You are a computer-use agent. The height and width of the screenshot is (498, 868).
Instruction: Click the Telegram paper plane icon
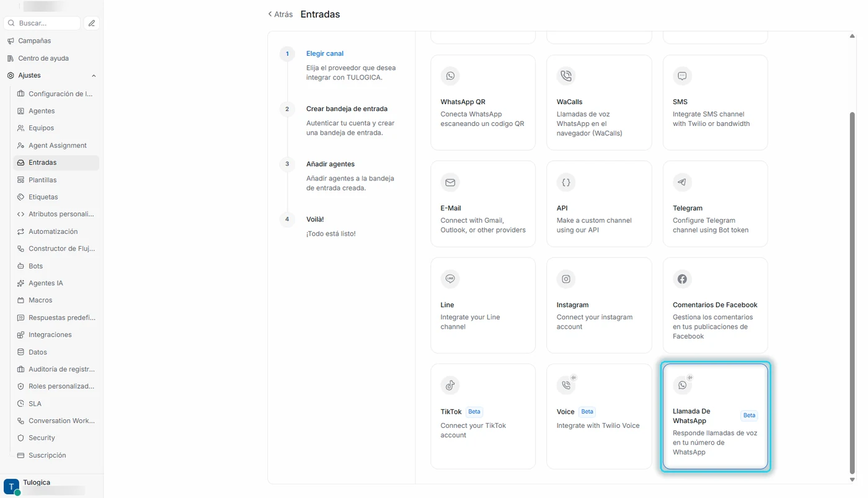pyautogui.click(x=682, y=182)
